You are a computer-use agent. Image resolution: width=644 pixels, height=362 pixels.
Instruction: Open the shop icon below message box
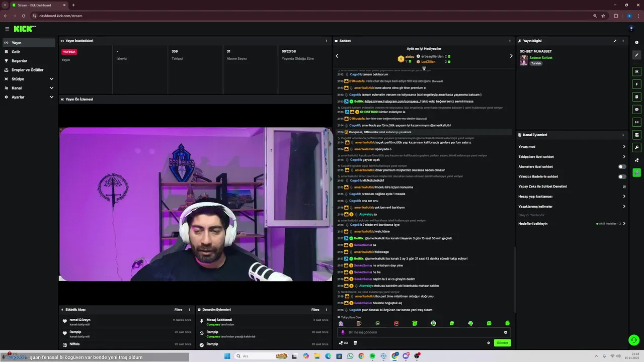coord(355,343)
